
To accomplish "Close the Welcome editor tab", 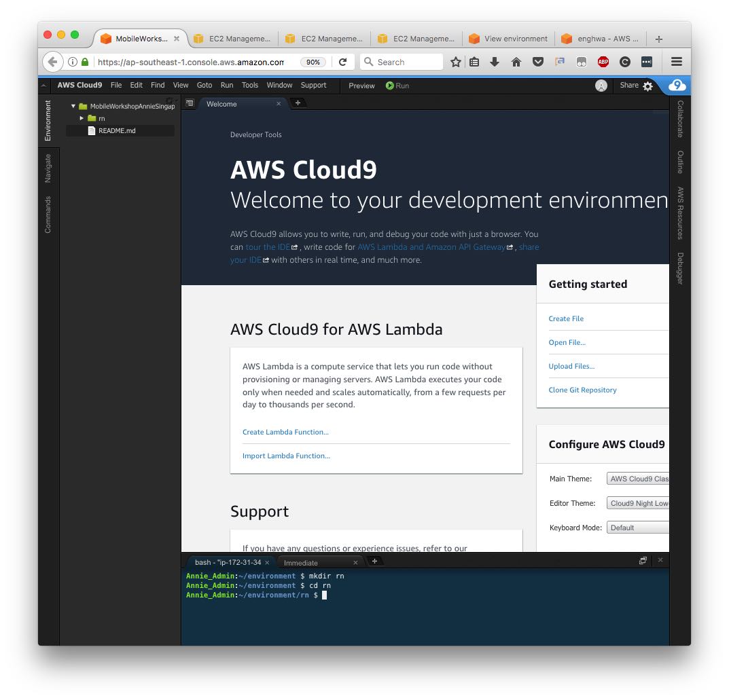I will pos(279,104).
